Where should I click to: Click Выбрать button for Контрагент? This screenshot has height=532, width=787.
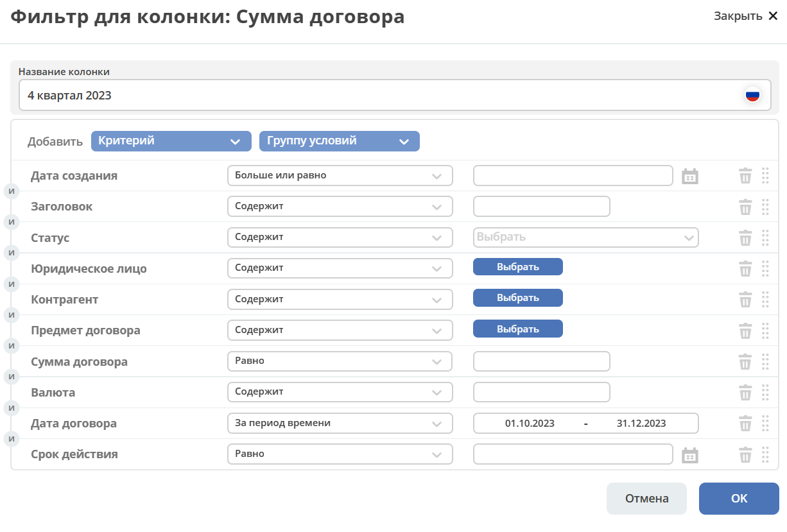(x=518, y=298)
